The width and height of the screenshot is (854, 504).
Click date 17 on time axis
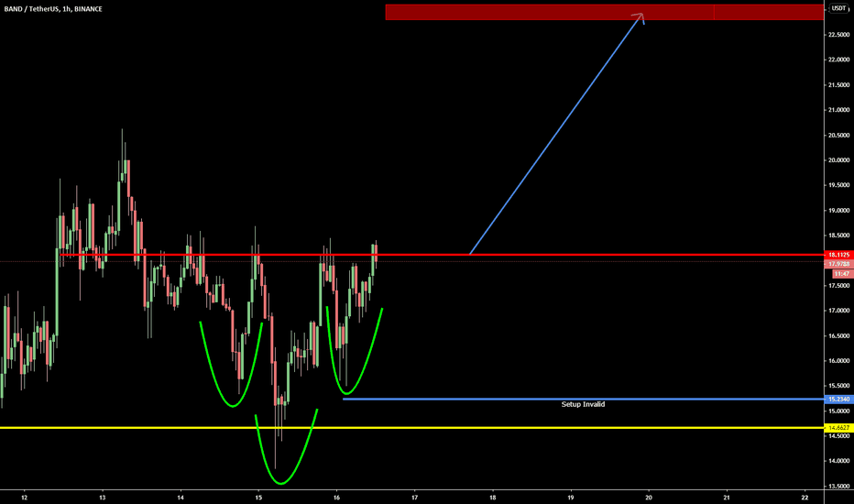pos(414,498)
